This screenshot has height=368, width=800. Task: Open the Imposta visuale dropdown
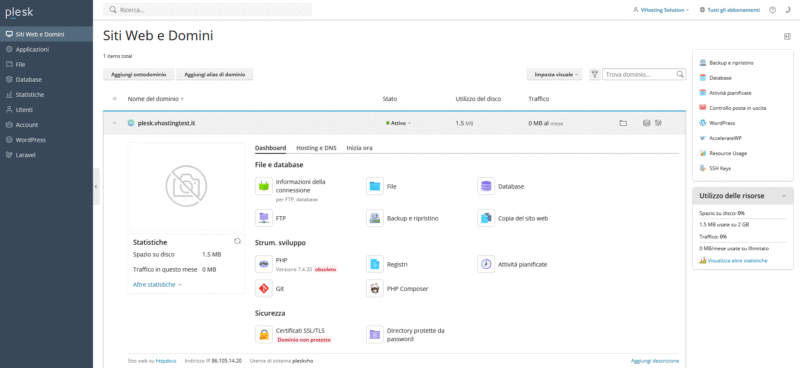click(x=555, y=75)
